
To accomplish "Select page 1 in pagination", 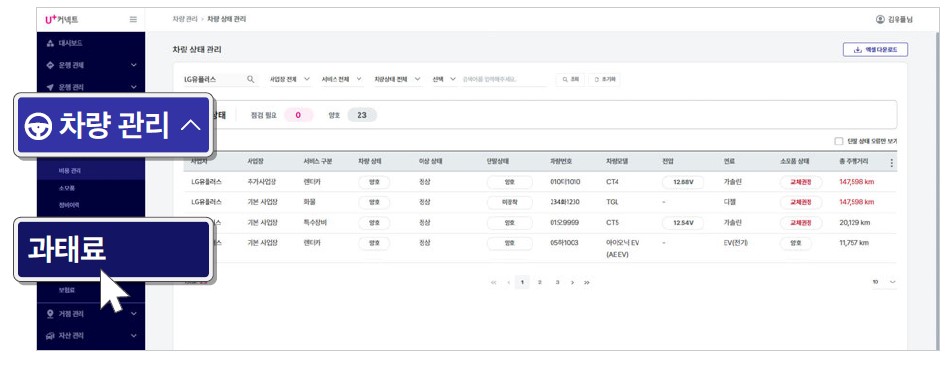I will (522, 282).
